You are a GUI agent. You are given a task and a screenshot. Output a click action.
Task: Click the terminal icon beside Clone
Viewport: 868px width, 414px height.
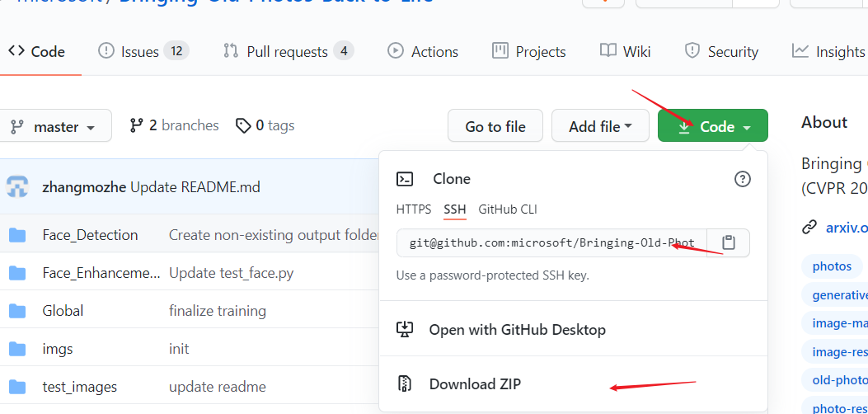pyautogui.click(x=405, y=179)
